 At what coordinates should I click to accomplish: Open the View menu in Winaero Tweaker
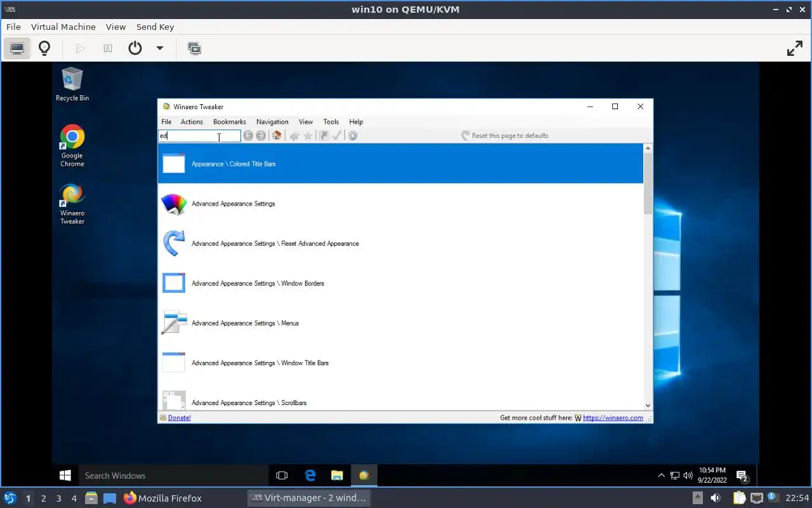306,121
